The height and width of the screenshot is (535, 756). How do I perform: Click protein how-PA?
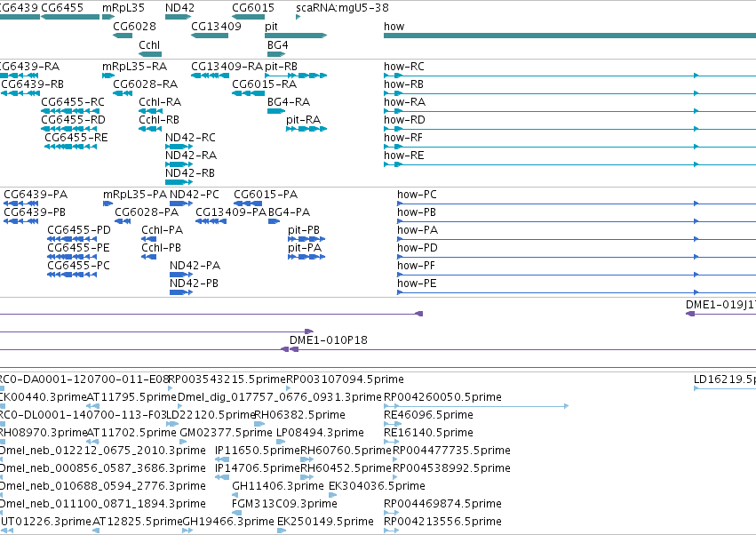418,230
